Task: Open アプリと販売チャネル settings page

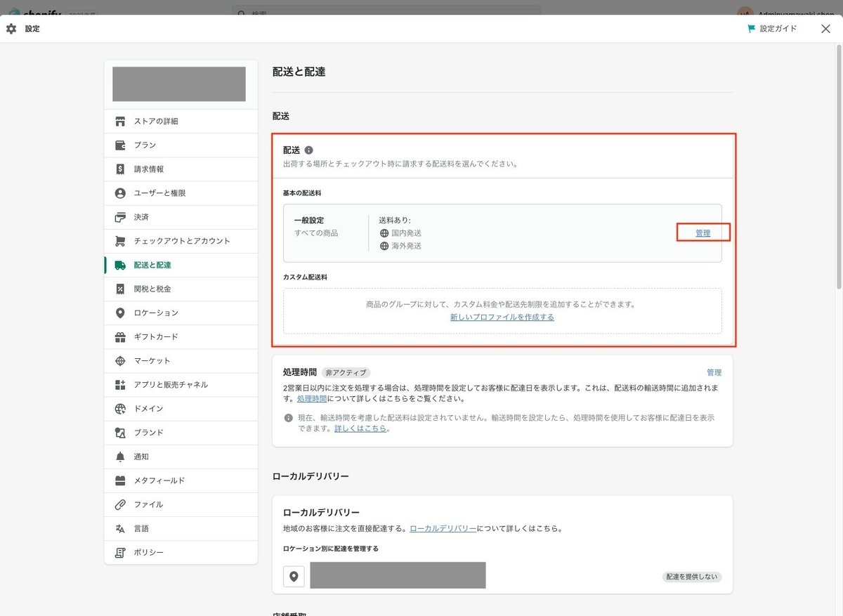Action: click(x=181, y=384)
